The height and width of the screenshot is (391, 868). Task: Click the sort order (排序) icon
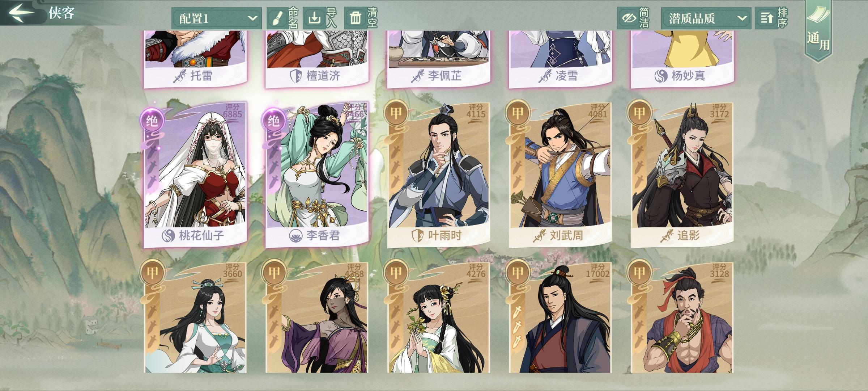pyautogui.click(x=766, y=18)
